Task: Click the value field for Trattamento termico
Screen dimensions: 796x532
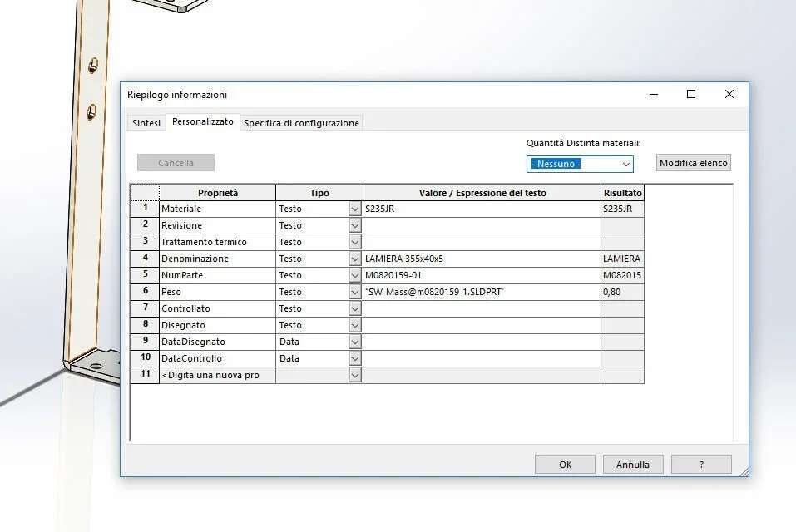Action: pyautogui.click(x=482, y=243)
